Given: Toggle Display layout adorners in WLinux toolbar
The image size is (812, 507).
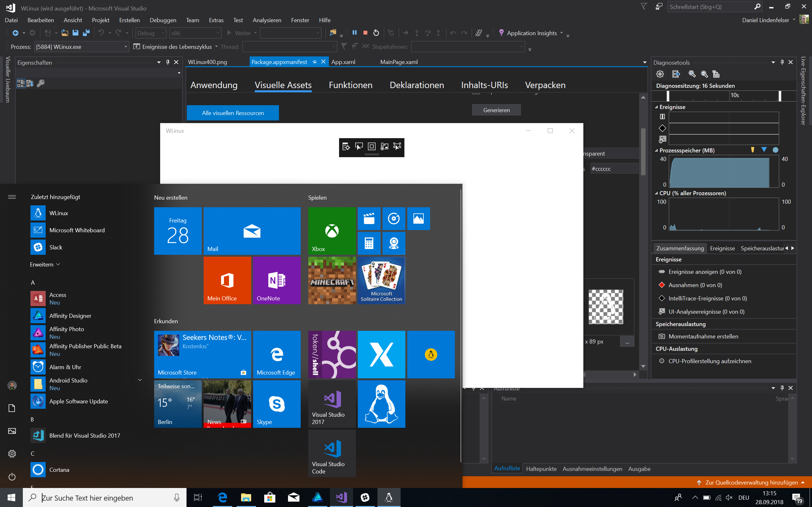Looking at the screenshot, I should pos(371,146).
